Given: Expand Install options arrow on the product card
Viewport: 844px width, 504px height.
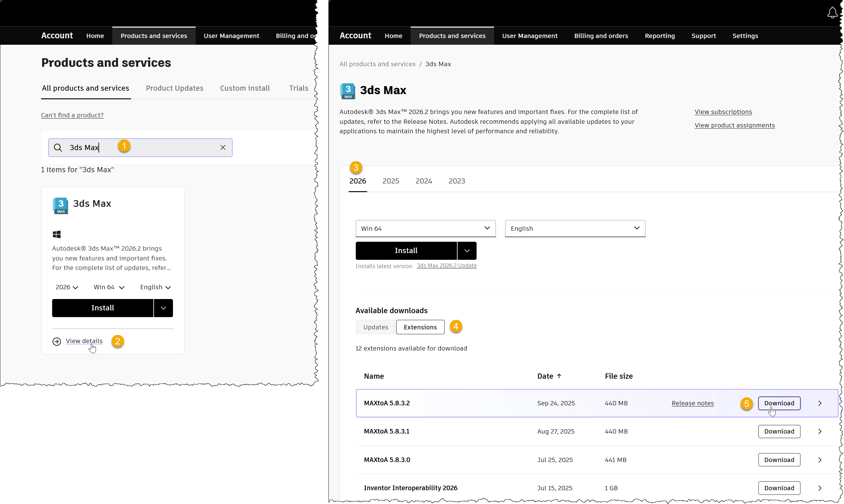Looking at the screenshot, I should click(163, 308).
